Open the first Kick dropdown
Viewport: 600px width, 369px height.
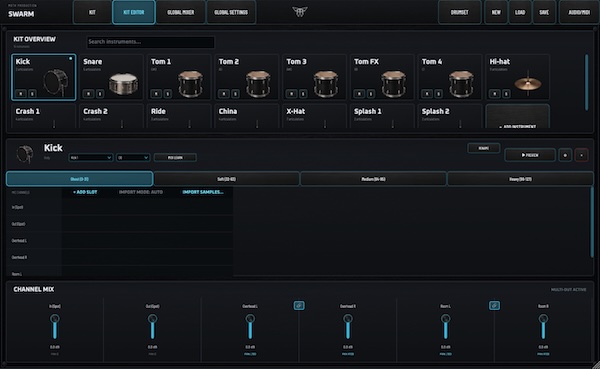pyautogui.click(x=91, y=157)
